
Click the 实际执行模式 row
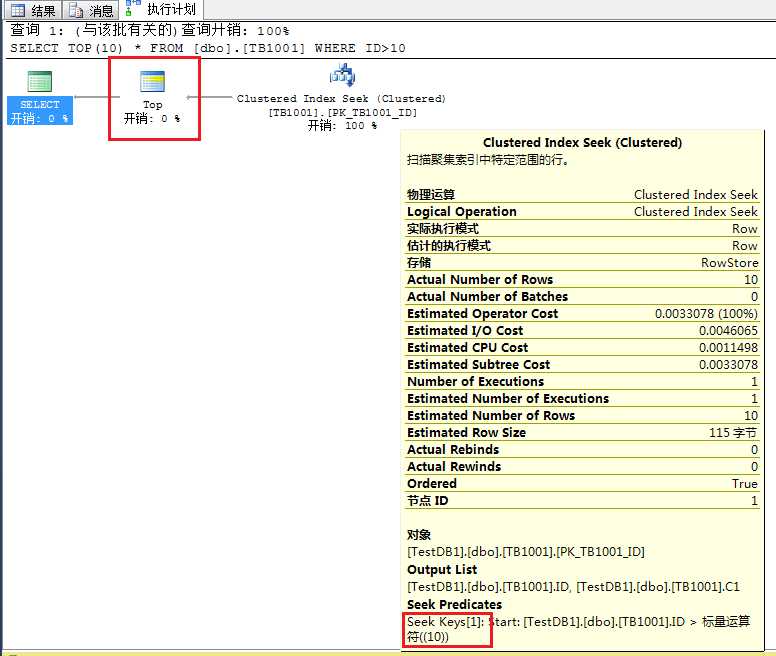click(x=582, y=229)
